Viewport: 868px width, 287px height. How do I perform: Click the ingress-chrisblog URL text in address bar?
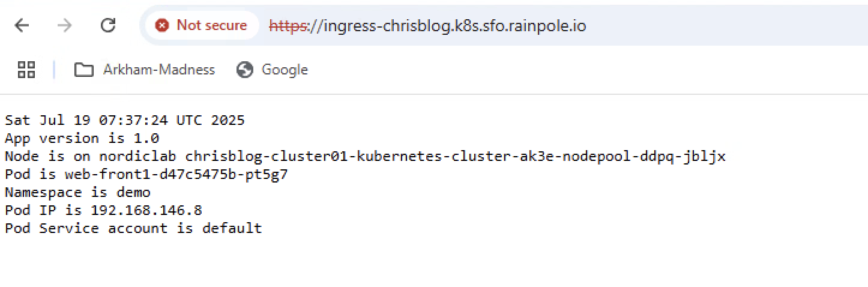[427, 26]
